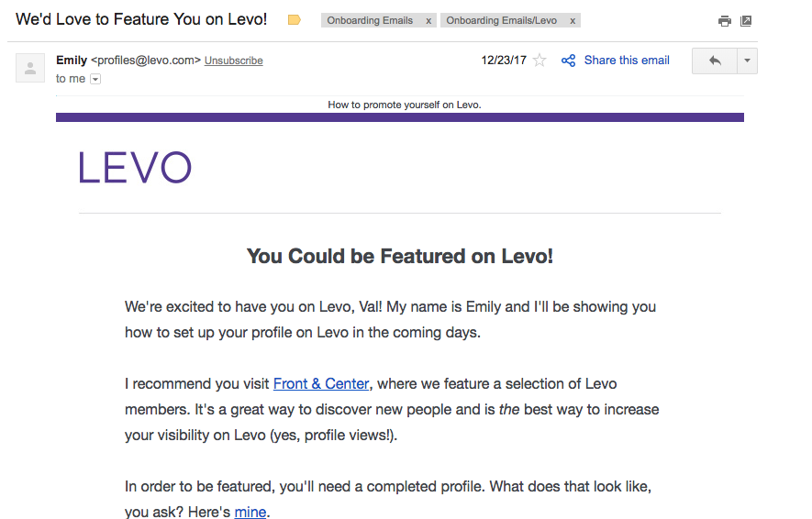This screenshot has height=519, width=812.
Task: Click Share this email link
Action: click(x=627, y=60)
